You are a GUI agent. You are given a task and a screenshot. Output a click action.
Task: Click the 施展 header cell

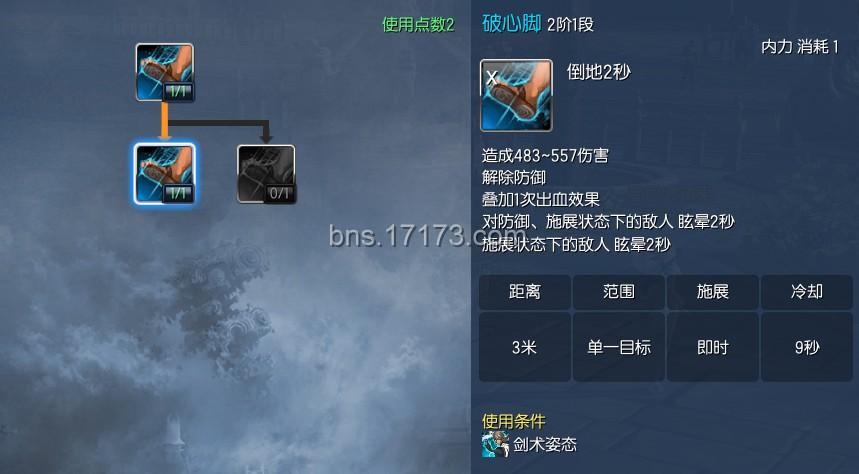pyautogui.click(x=713, y=292)
